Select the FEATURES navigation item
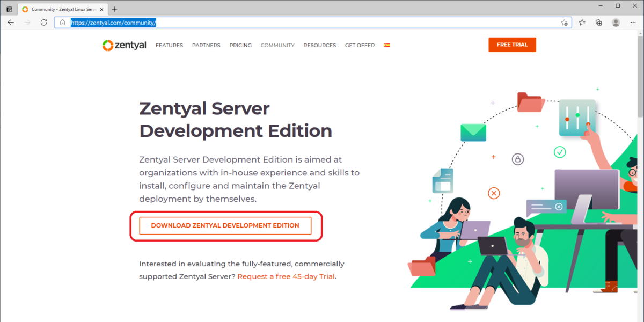 pyautogui.click(x=169, y=45)
